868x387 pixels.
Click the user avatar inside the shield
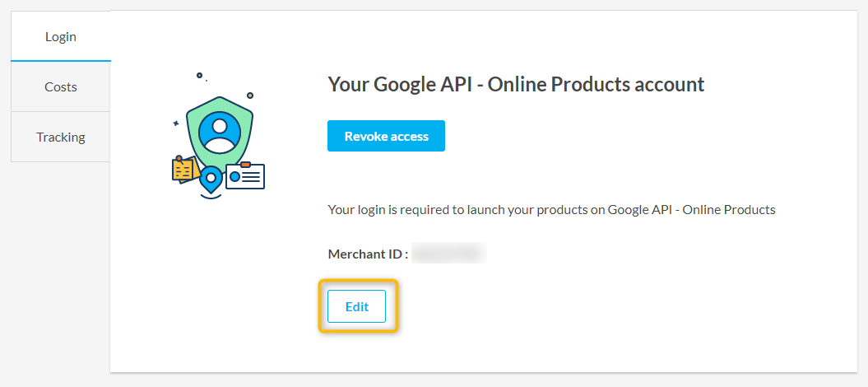[x=220, y=132]
